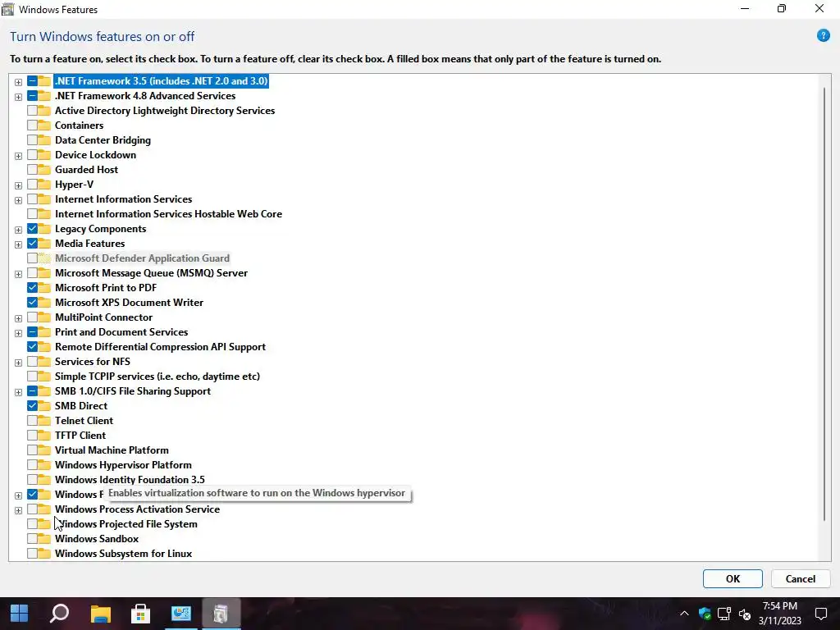Switch to the Control Panel taskbar app

pyautogui.click(x=181, y=614)
